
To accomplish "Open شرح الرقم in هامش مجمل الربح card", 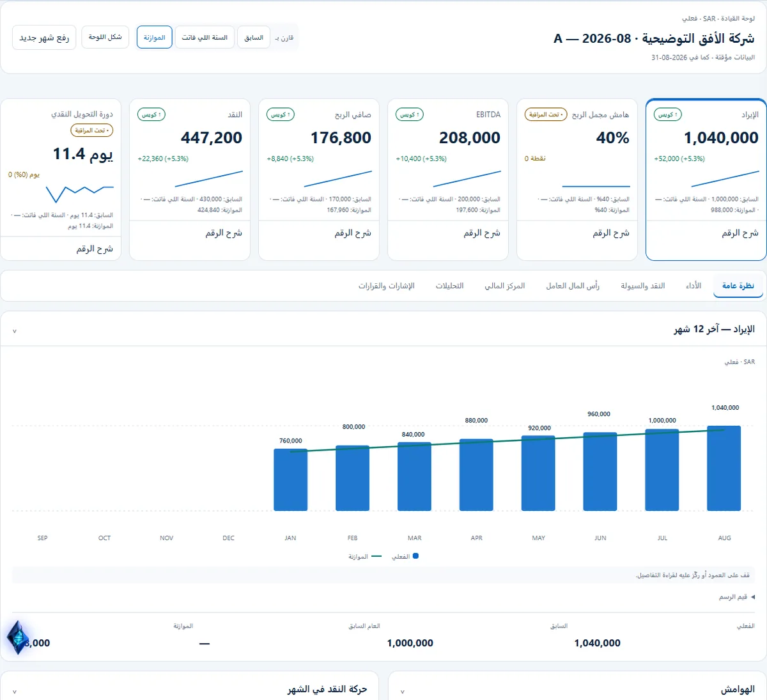I will coord(611,233).
